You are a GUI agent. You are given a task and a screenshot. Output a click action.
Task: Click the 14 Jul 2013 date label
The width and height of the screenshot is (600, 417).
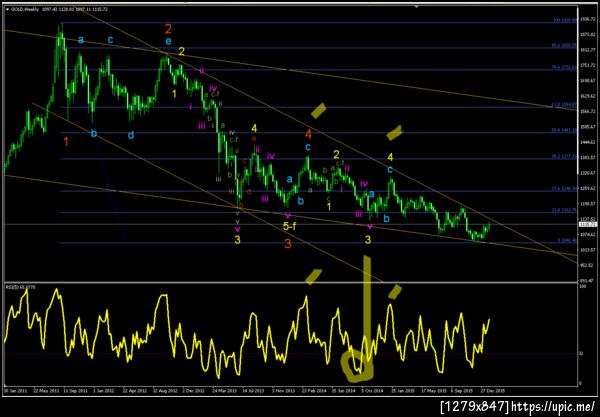[254, 391]
